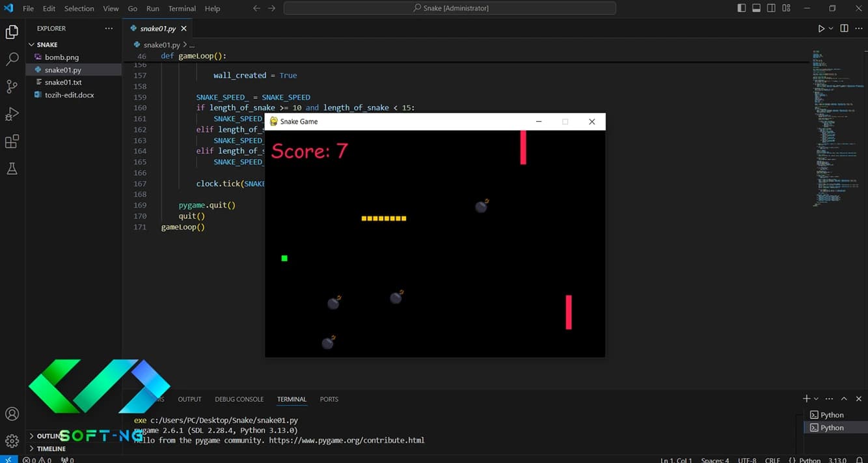Create a new terminal with plus icon
868x463 pixels.
[807, 399]
